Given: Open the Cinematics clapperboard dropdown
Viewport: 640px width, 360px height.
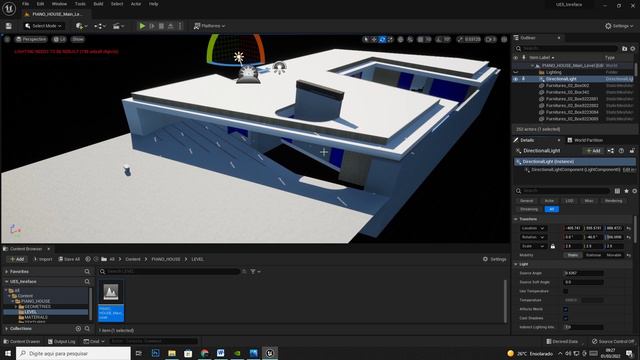Looking at the screenshot, I should (x=118, y=26).
